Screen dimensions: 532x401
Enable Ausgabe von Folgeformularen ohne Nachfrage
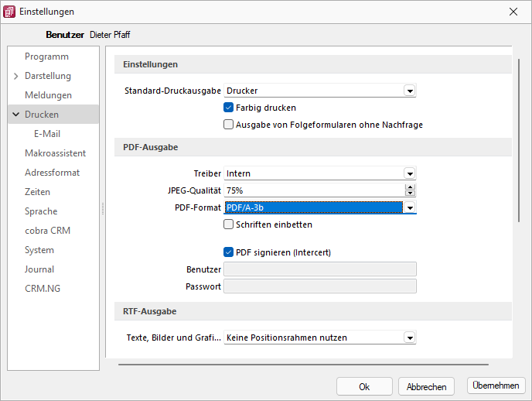228,125
